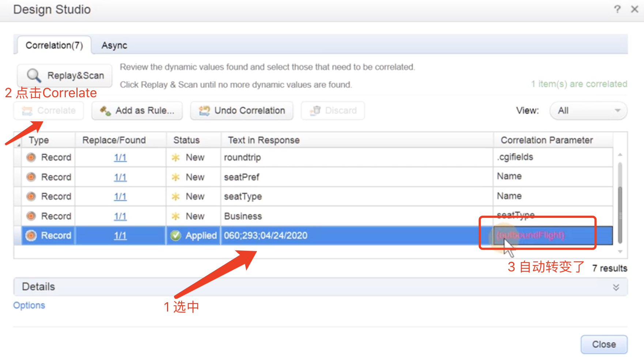644x359 pixels.
Task: Click the Name parameter cell in the seatType row
Action: click(553, 196)
